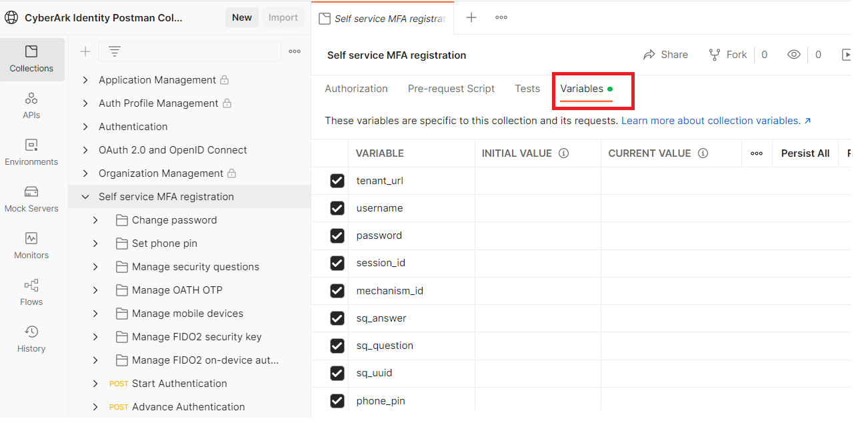Click the folder icon of Change password

(x=121, y=220)
